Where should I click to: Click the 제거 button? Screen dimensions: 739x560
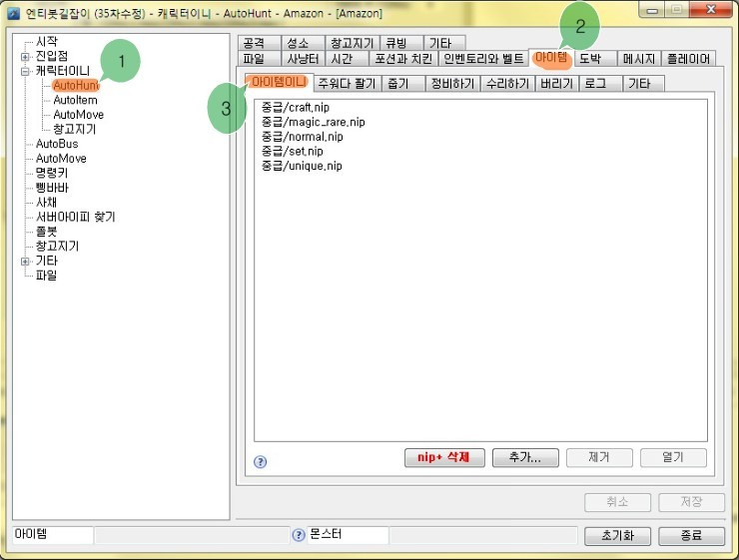(x=599, y=457)
